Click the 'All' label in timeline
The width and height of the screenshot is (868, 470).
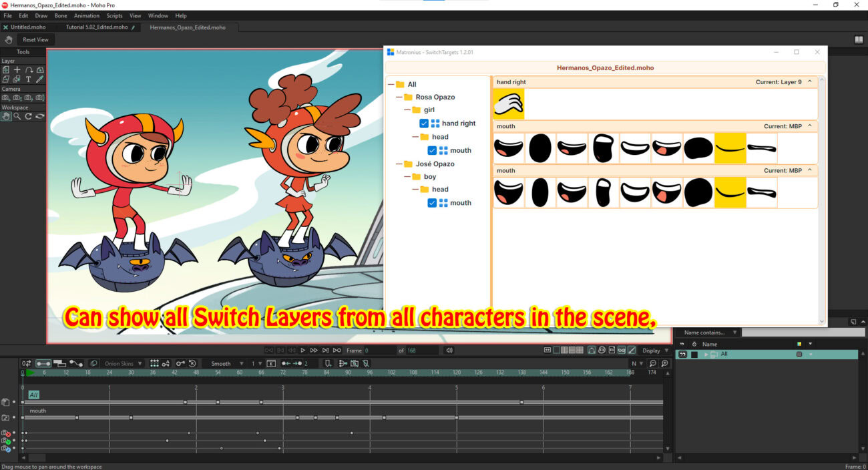point(33,395)
